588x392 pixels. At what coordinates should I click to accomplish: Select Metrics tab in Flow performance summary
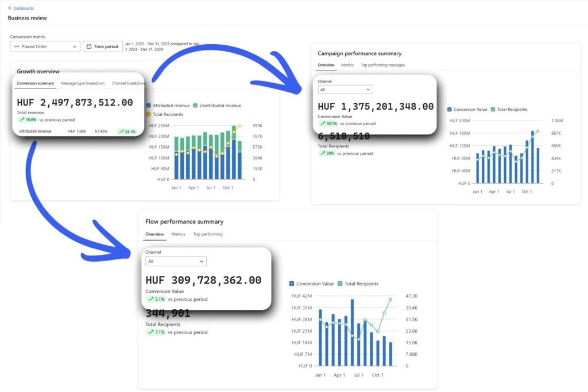178,234
